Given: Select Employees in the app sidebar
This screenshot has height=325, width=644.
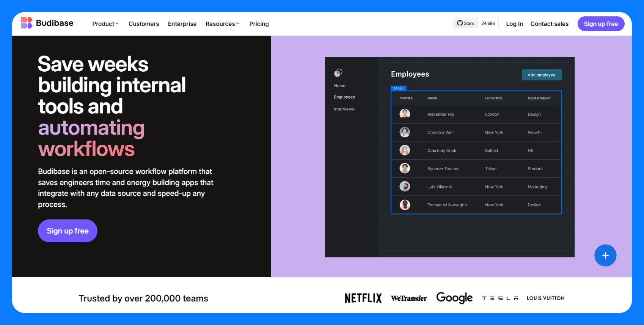Looking at the screenshot, I should point(344,97).
